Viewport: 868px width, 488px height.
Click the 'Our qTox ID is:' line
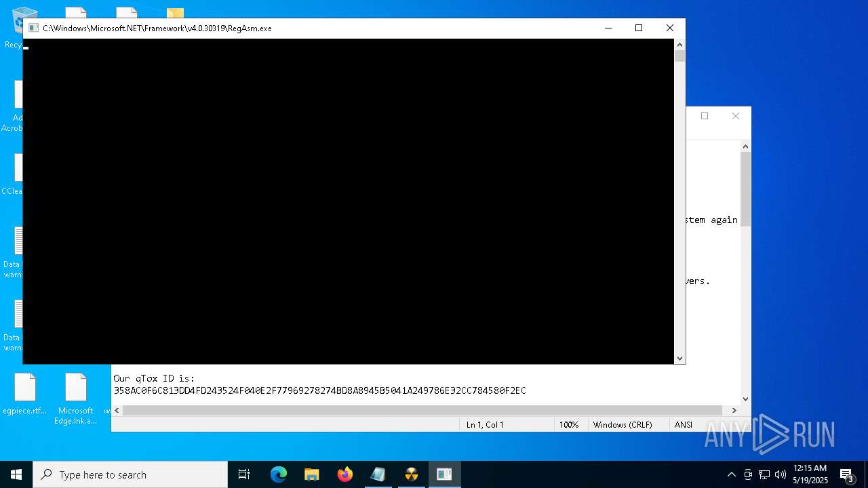pos(154,378)
